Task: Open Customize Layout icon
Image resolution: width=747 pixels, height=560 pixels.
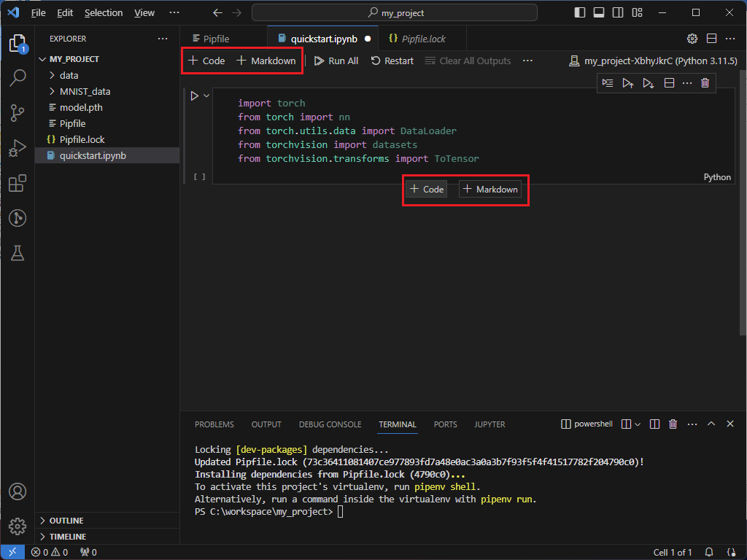Action: coord(637,13)
